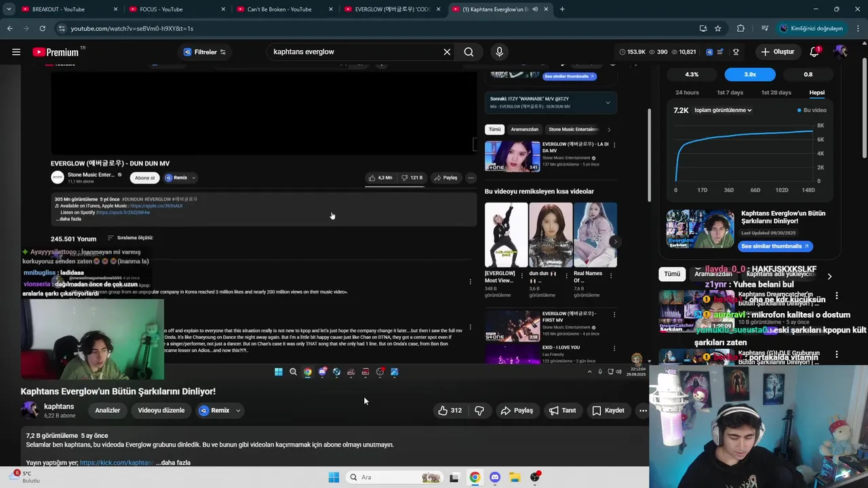
Task: Click the Windows taskbar Ara search box
Action: click(x=395, y=477)
